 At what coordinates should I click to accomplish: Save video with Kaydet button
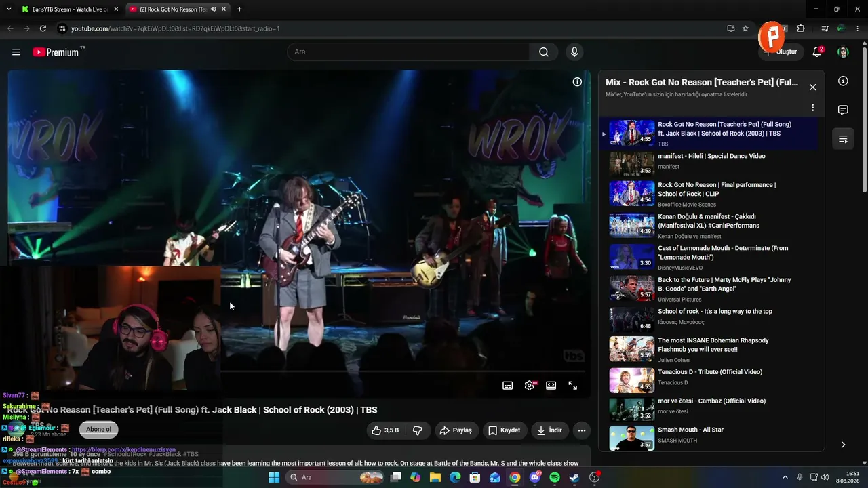pyautogui.click(x=505, y=430)
